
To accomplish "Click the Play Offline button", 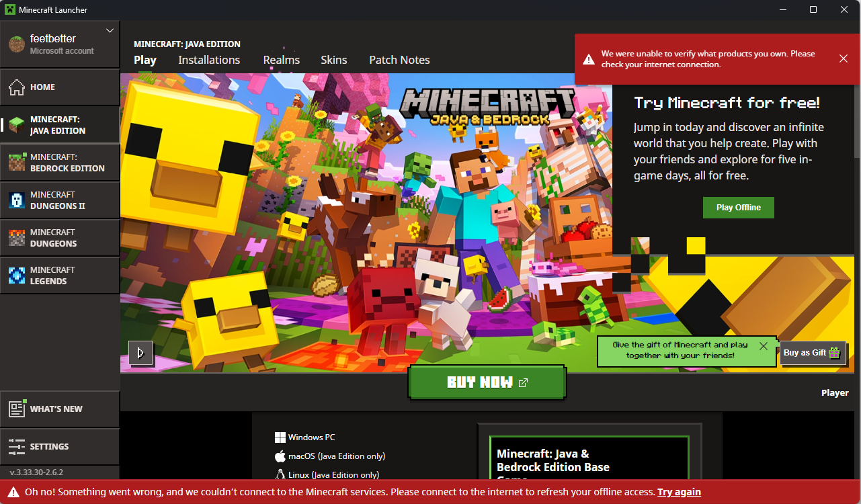I will 739,208.
